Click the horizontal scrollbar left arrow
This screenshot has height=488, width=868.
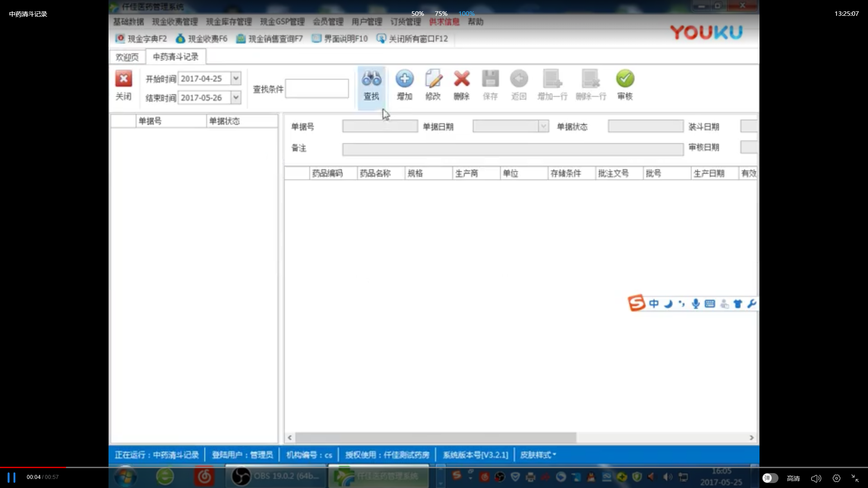(289, 438)
